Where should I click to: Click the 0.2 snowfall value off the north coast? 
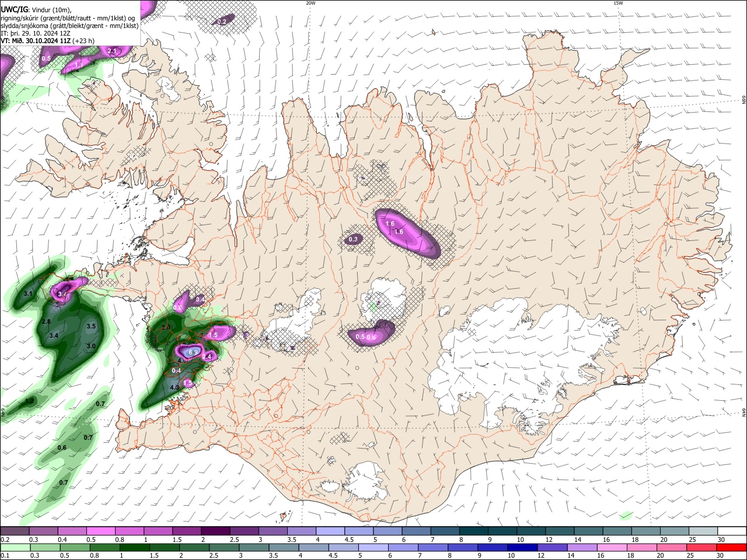click(222, 22)
